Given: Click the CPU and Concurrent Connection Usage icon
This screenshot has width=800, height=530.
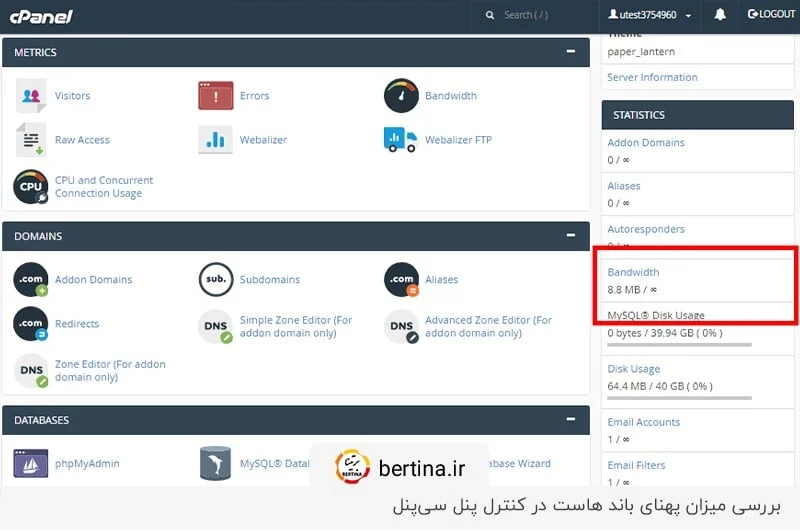Looking at the screenshot, I should pos(31,187).
